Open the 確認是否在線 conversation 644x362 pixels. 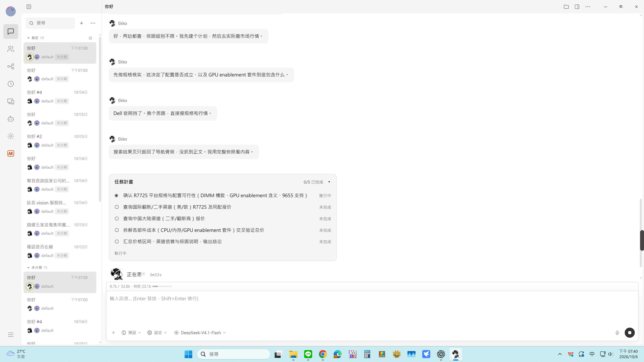point(60,251)
